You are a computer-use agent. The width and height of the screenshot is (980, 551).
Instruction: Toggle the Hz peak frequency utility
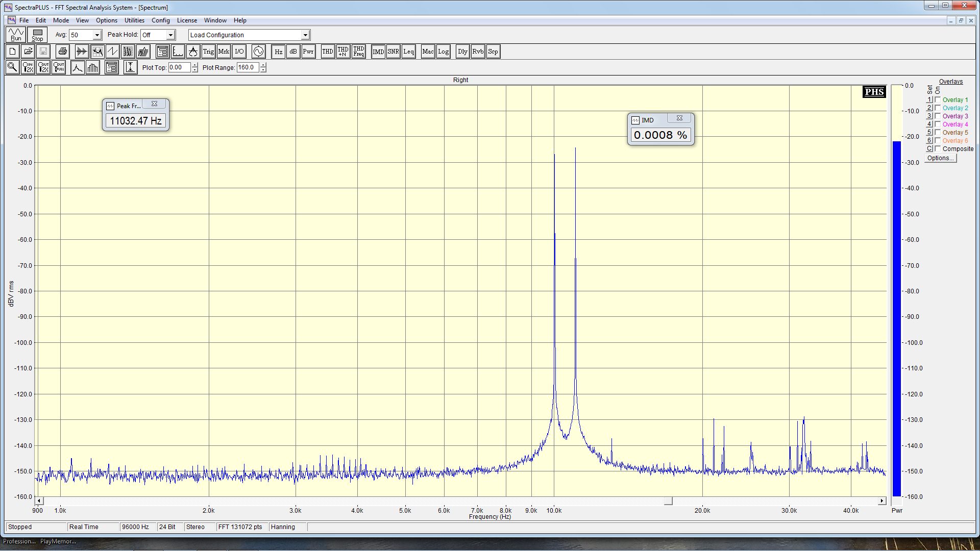[278, 52]
